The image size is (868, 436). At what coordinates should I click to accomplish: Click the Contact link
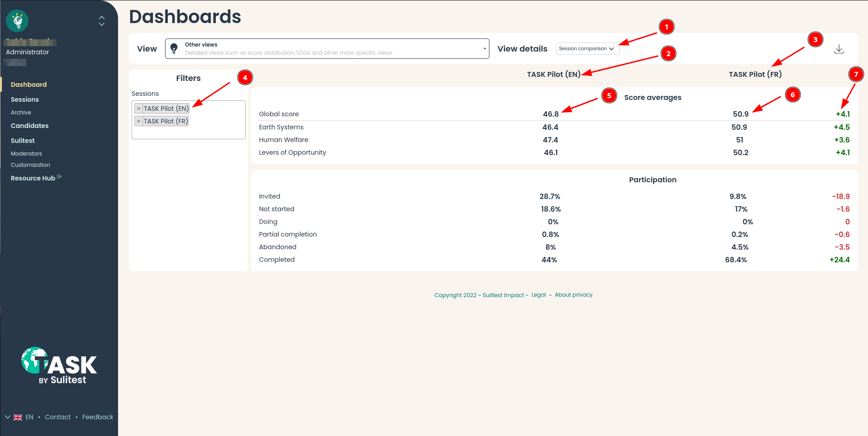[58, 417]
